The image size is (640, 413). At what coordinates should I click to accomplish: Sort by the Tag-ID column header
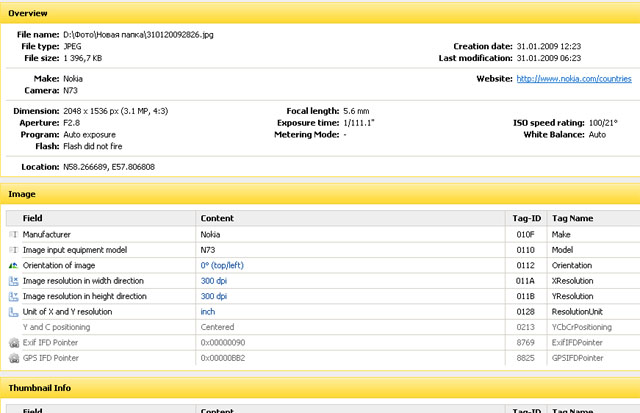click(x=526, y=217)
